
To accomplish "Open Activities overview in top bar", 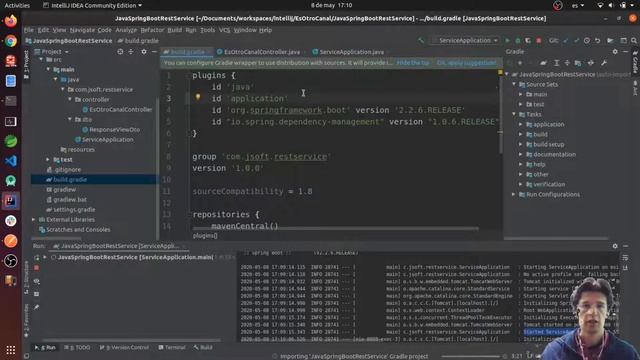I will (17, 5).
